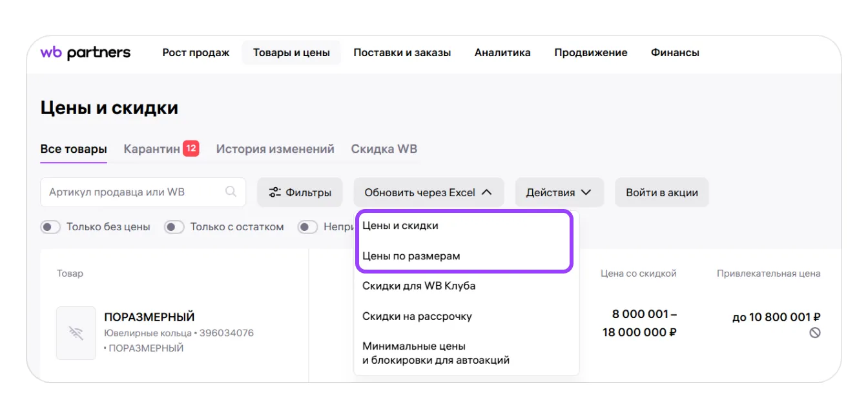Open the Аналитика navigation menu
Screen dimensions: 868x418
(502, 53)
